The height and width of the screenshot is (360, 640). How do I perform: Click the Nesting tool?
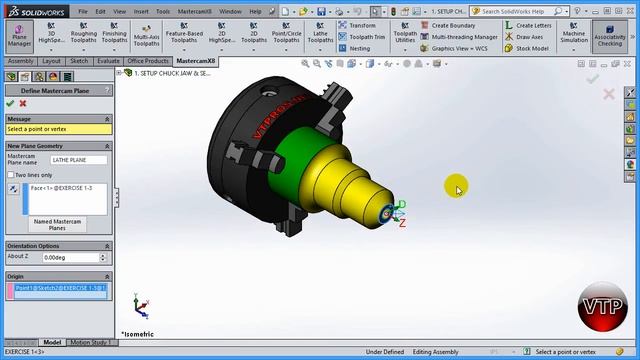pyautogui.click(x=354, y=48)
